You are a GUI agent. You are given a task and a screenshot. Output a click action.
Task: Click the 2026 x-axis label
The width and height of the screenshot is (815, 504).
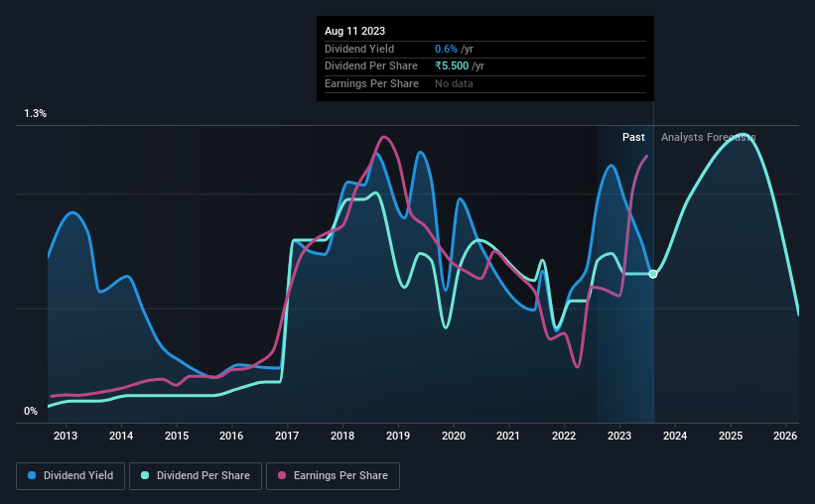[x=785, y=436]
